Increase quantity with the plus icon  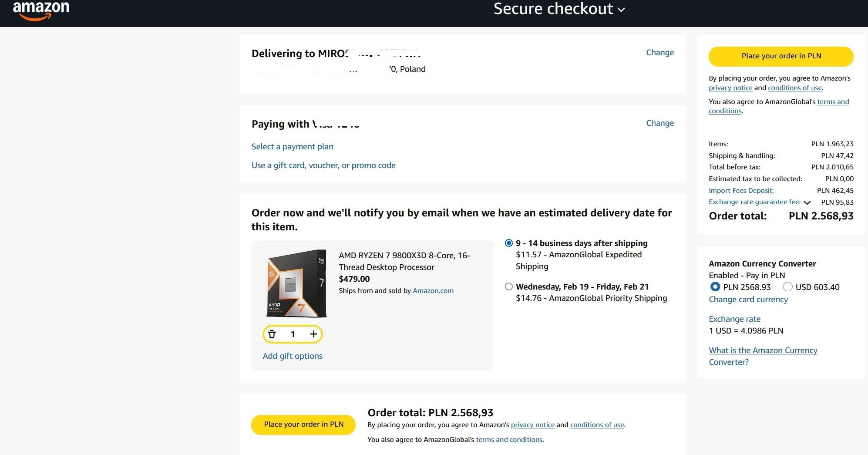tap(313, 334)
